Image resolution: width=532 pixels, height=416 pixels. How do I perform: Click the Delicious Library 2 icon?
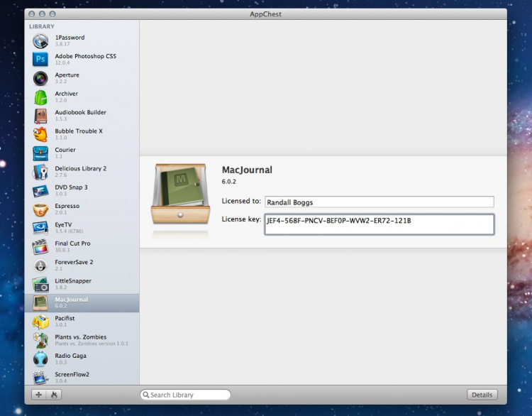[x=40, y=172]
